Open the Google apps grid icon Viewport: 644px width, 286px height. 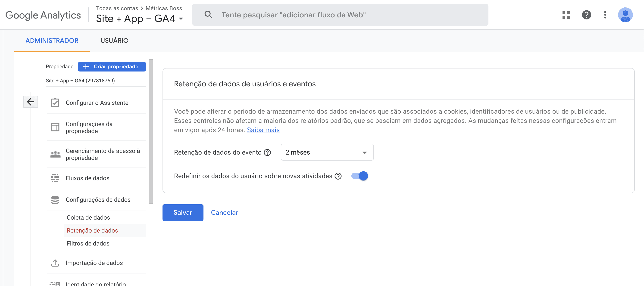click(566, 15)
